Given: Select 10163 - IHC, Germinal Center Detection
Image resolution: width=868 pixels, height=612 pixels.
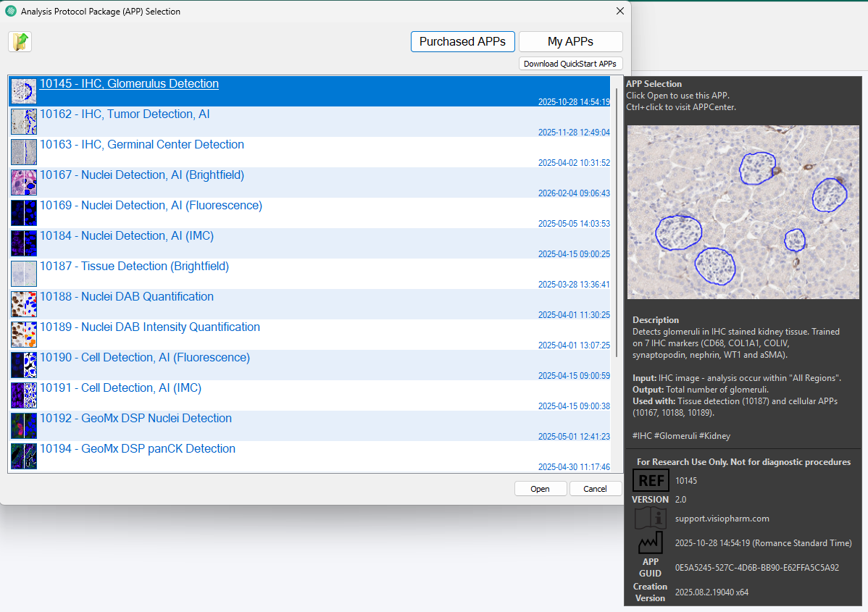Looking at the screenshot, I should coord(142,144).
